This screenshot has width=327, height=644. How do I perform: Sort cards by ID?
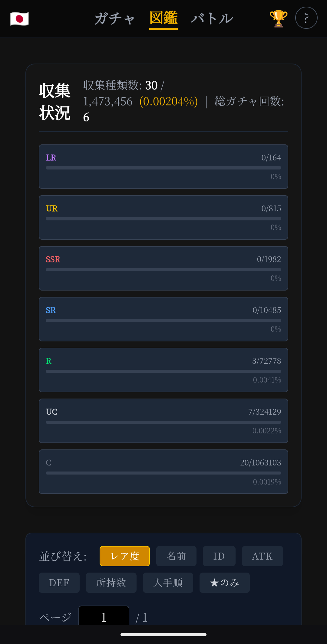(219, 556)
